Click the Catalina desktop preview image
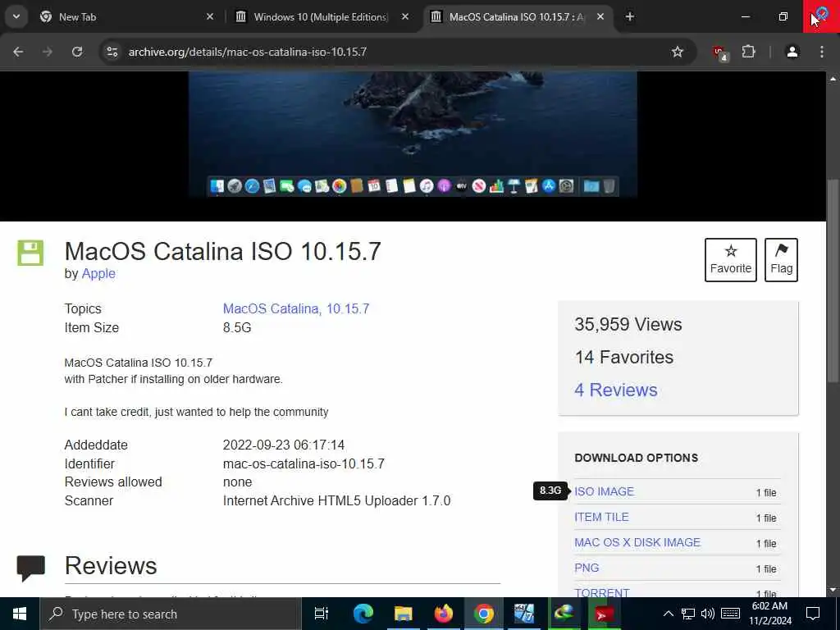Screen dimensions: 840x630 [413, 134]
